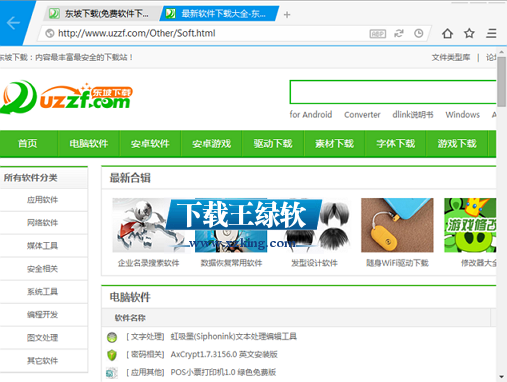Screen dimensions: 507x382
Task: Select 安全相关 in the category sidebar
Action: 42,269
